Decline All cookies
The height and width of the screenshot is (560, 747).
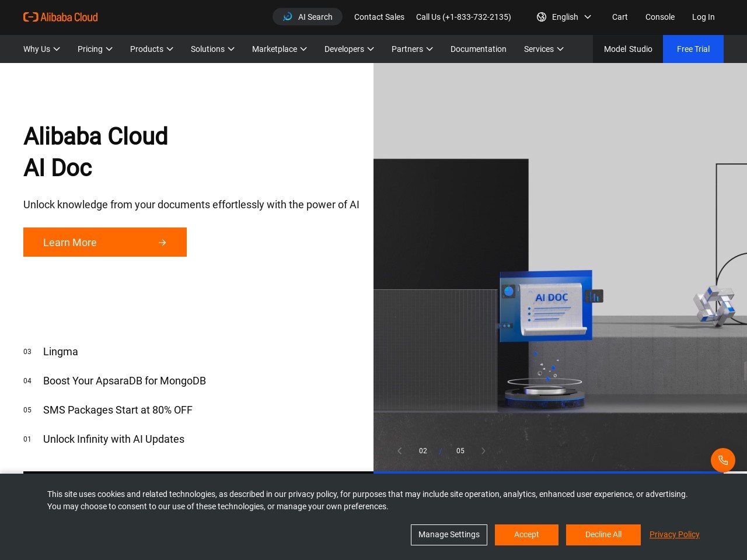[x=603, y=535]
